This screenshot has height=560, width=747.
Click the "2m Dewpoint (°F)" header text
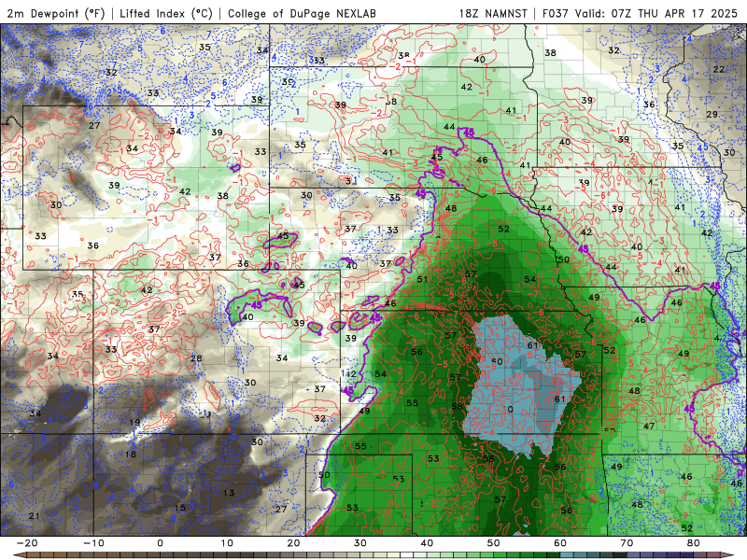coord(55,13)
